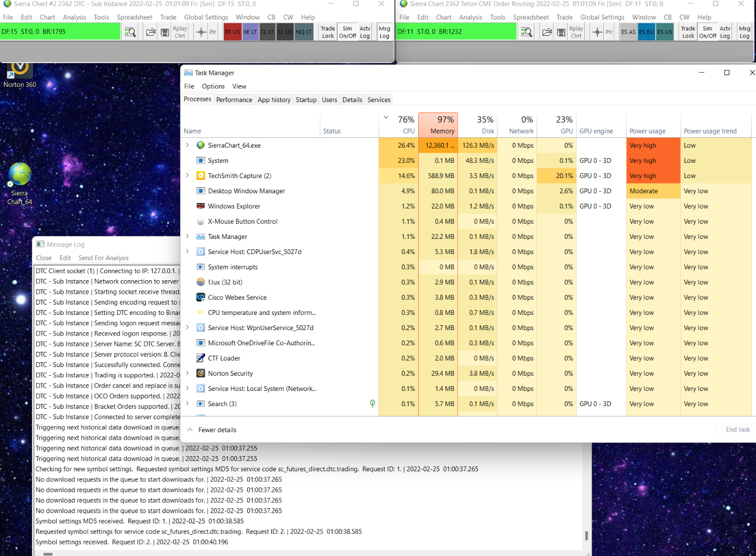Image resolution: width=756 pixels, height=556 pixels.
Task: Click Desktop Window Manager process icon
Action: click(x=200, y=191)
